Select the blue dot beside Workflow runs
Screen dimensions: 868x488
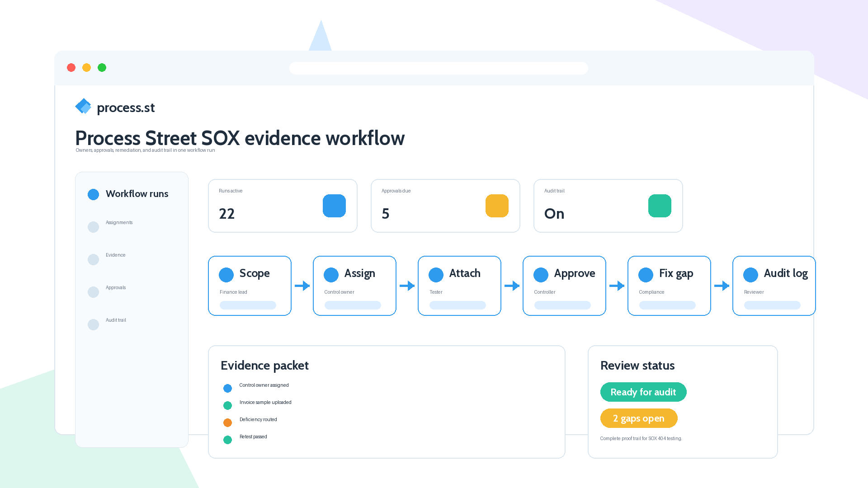pos(93,194)
